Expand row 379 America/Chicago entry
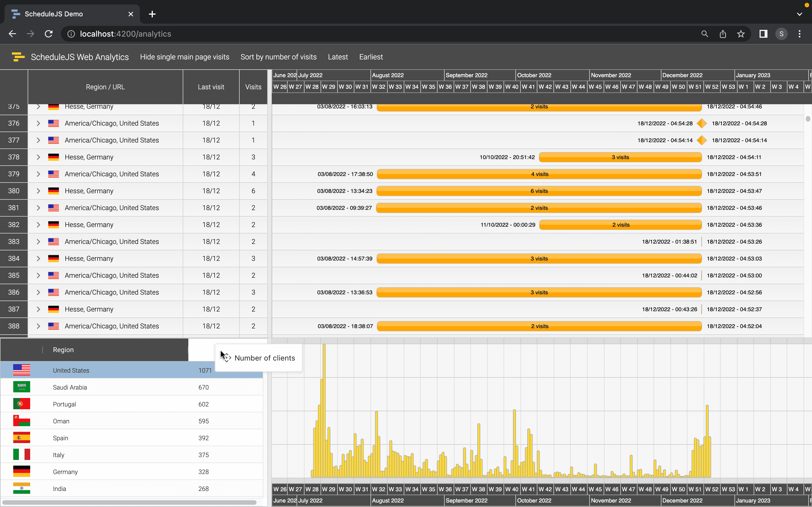The height and width of the screenshot is (507, 812). pos(38,174)
